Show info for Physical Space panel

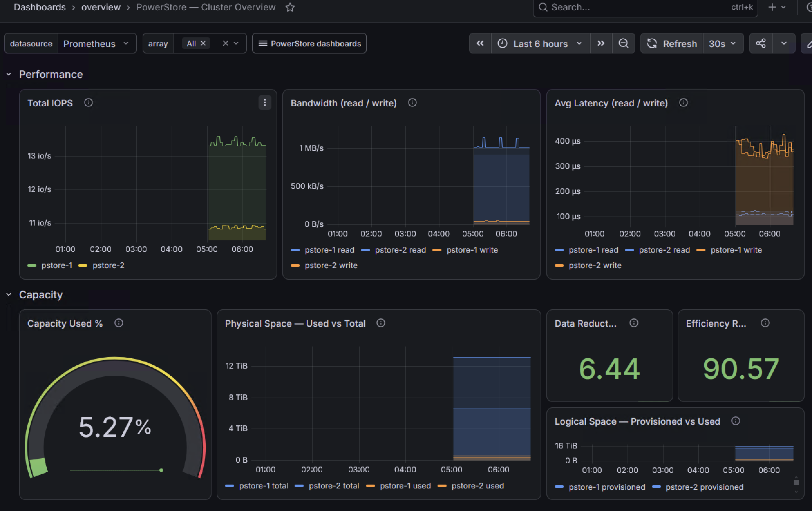[x=381, y=323]
